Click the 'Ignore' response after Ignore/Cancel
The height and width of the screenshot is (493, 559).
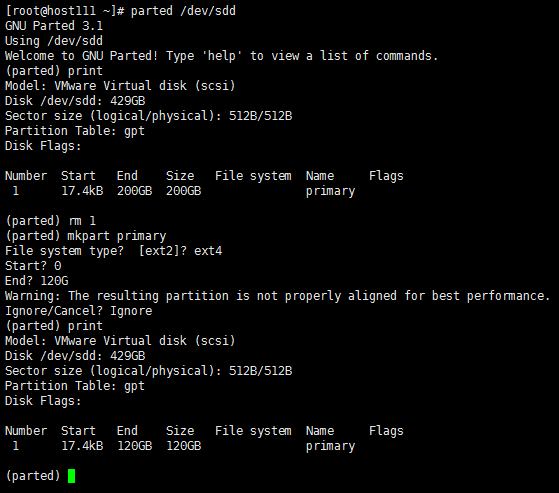131,311
